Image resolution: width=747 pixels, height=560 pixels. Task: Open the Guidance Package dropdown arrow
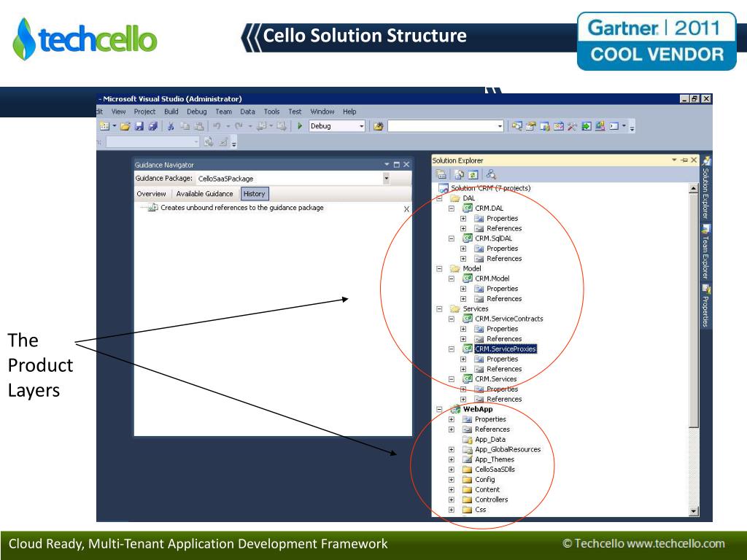point(386,179)
